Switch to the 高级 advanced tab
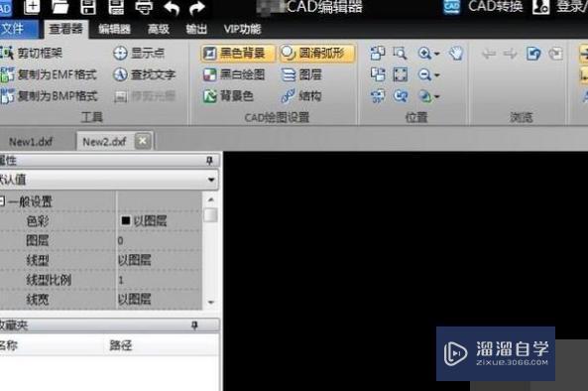This screenshot has height=391, width=588. [x=159, y=29]
